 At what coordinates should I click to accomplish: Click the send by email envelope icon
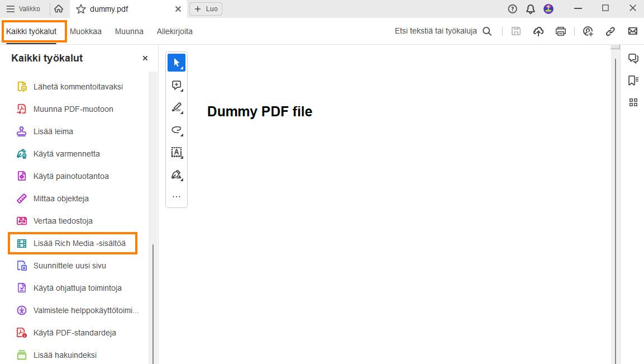click(632, 31)
